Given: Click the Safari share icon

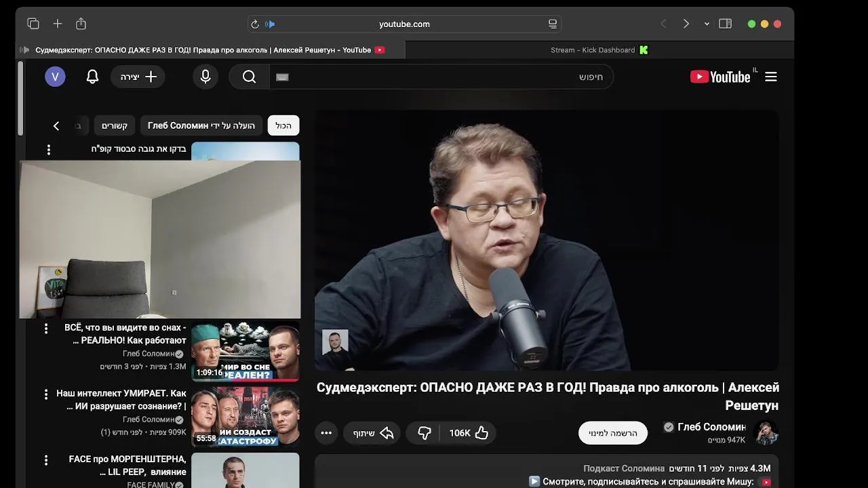Looking at the screenshot, I should coord(81,24).
